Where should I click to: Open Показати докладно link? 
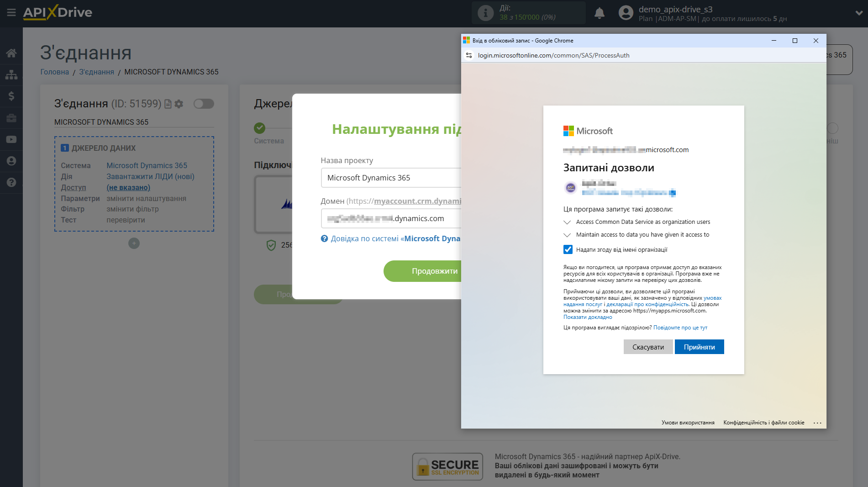[x=587, y=317]
